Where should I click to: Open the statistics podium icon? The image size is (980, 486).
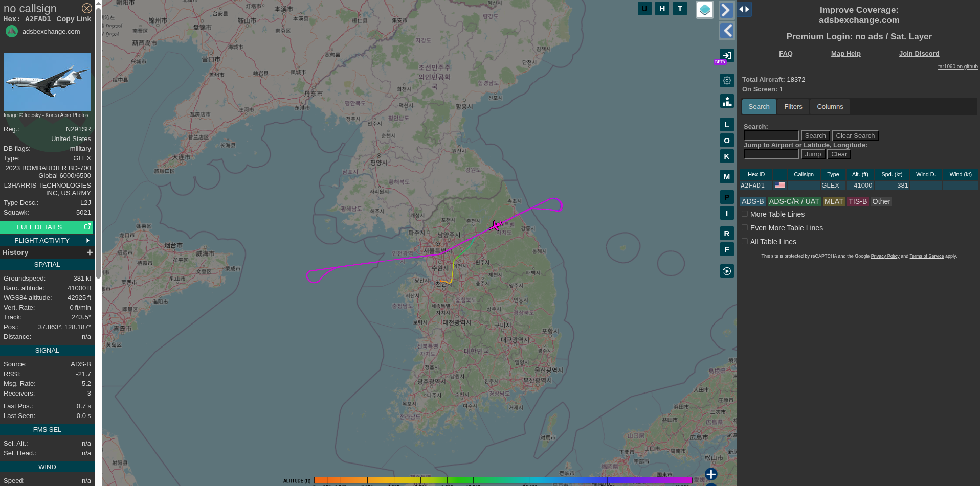coord(727,101)
